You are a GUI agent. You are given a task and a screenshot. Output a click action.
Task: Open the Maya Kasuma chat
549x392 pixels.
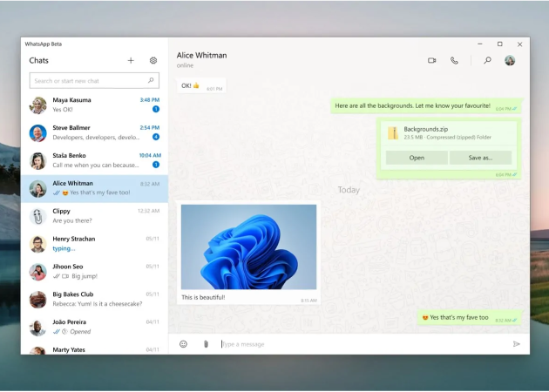[x=94, y=105]
